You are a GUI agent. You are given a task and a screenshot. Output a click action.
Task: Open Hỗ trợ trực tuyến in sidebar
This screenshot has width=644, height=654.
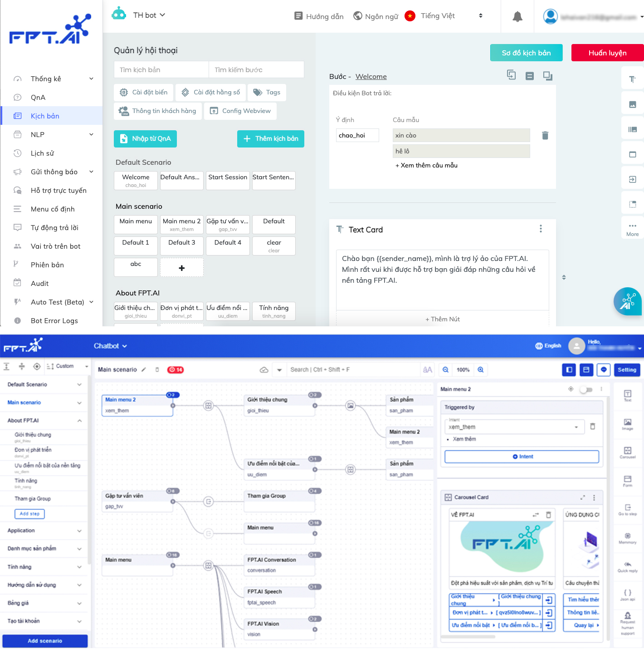point(52,190)
